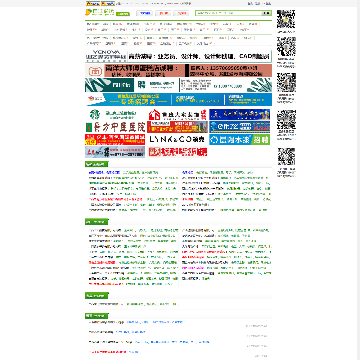This screenshot has height=360, width=360.
Task: Click the dark search button beside the search field
Action: [266, 13]
